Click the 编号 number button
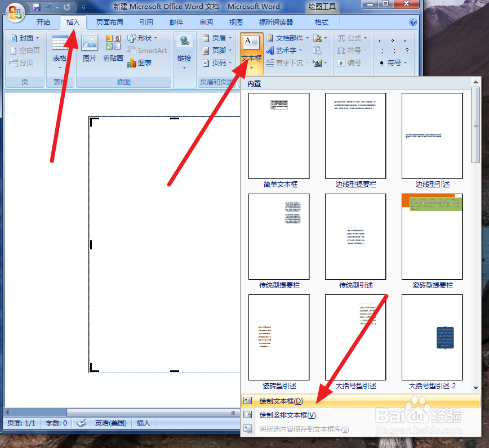Image resolution: width=489 pixels, height=448 pixels. click(349, 63)
